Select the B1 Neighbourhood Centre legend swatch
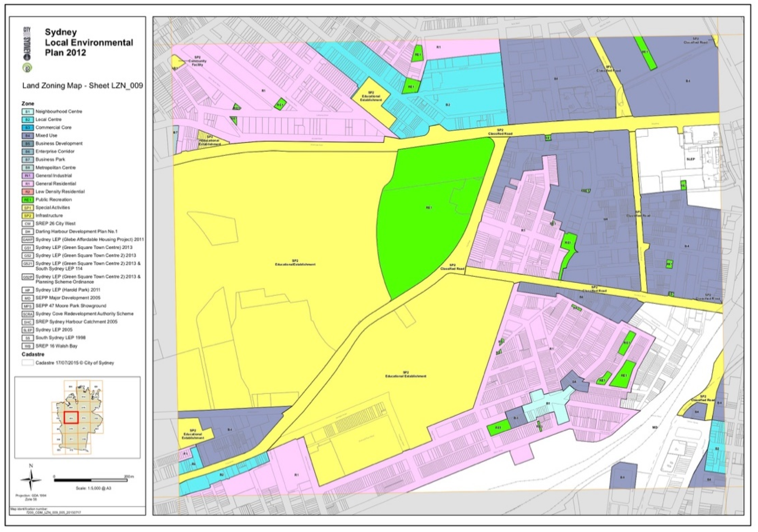 28,112
